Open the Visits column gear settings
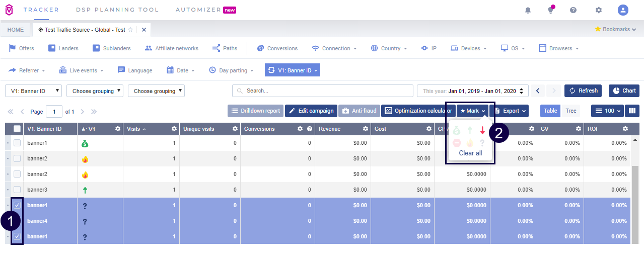 pos(174,129)
